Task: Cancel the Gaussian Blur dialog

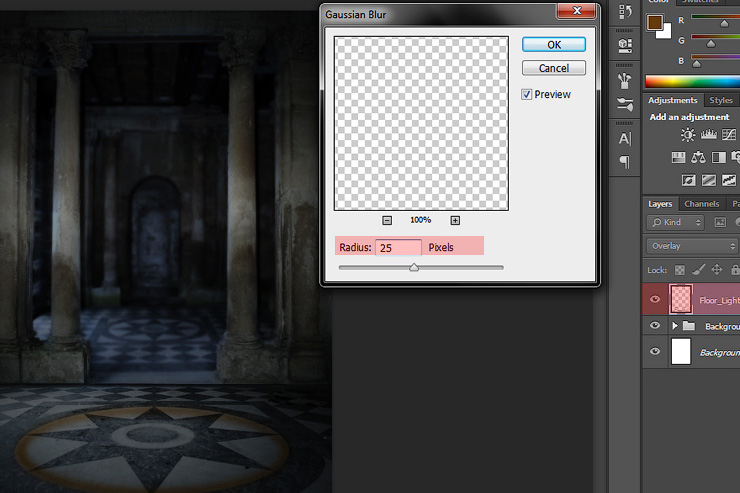Action: [553, 68]
